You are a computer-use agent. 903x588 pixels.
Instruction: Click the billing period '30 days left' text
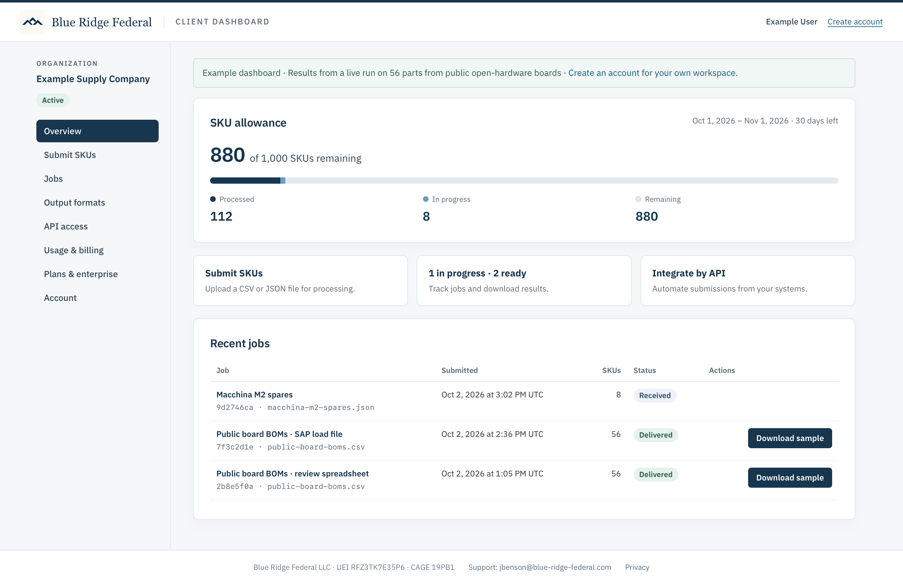pos(816,121)
